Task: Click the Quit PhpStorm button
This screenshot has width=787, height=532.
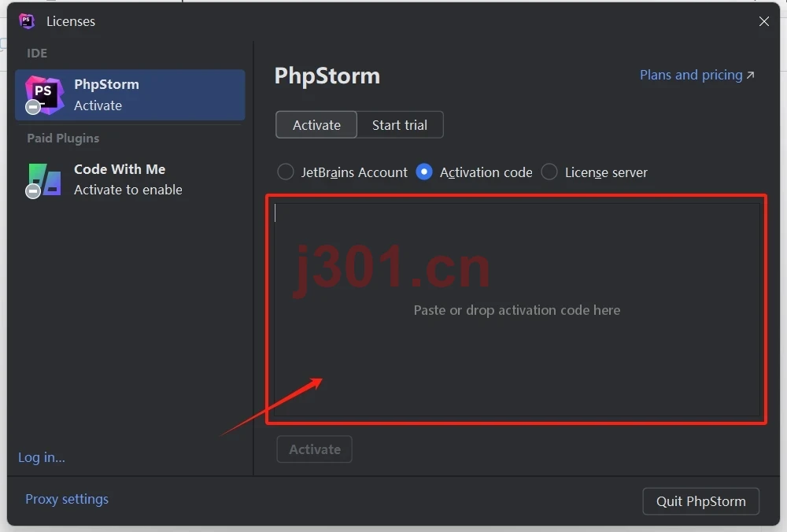Action: [x=700, y=501]
